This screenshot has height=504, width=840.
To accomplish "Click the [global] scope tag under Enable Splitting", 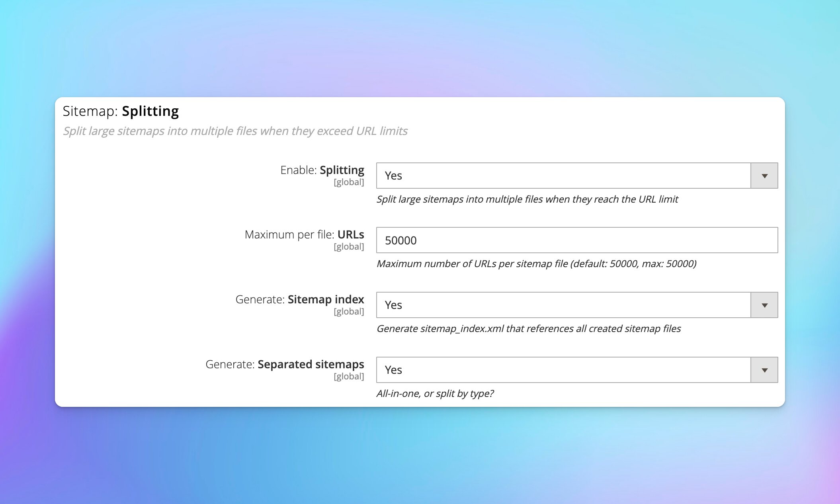I will click(x=349, y=182).
